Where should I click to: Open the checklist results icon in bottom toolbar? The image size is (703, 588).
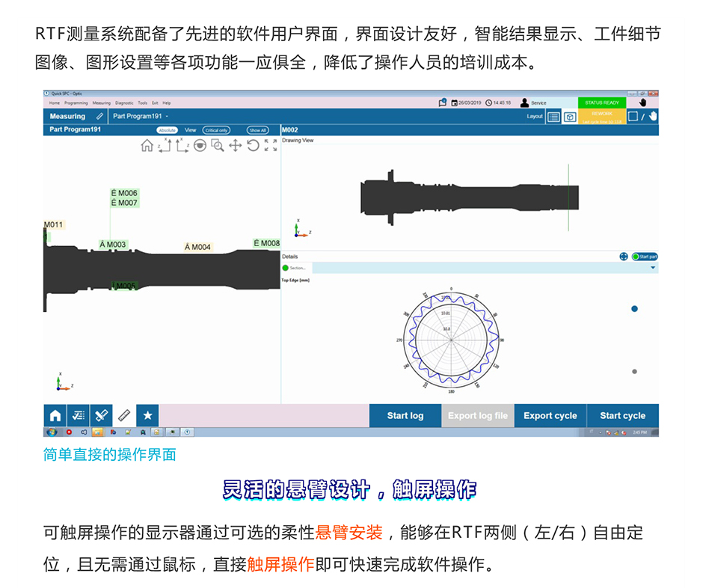(x=78, y=416)
